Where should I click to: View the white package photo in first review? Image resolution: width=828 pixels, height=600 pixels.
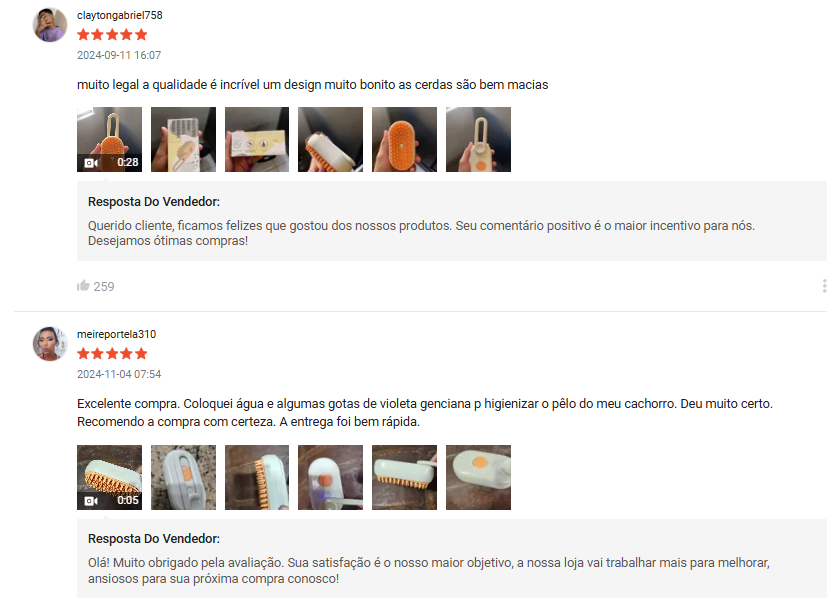click(257, 139)
